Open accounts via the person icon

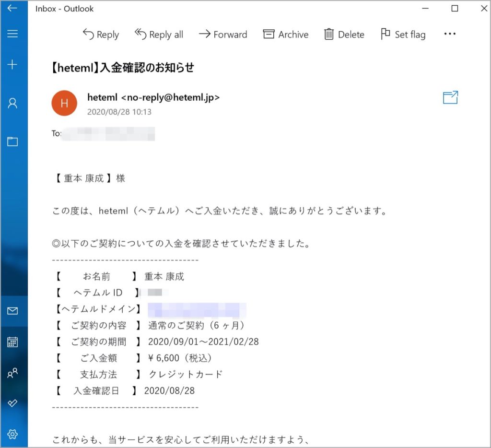(12, 103)
